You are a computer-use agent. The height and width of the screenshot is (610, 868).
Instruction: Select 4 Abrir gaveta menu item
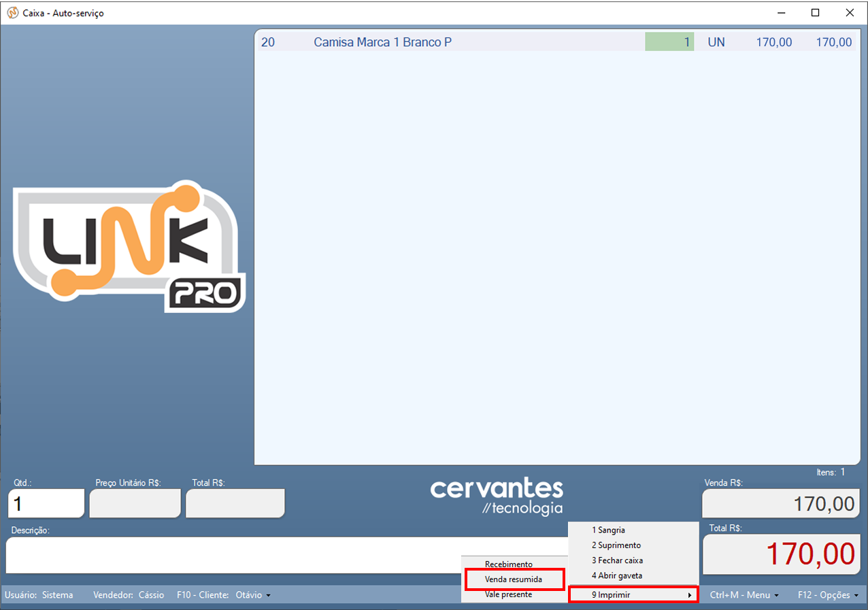pyautogui.click(x=616, y=576)
